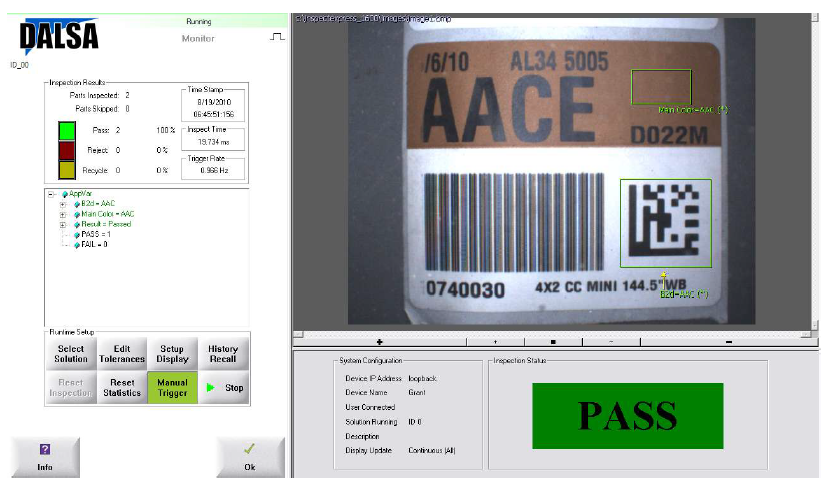Image resolution: width=825 pixels, height=495 pixels.
Task: Click the Time Stamp time value
Action: coord(214,114)
